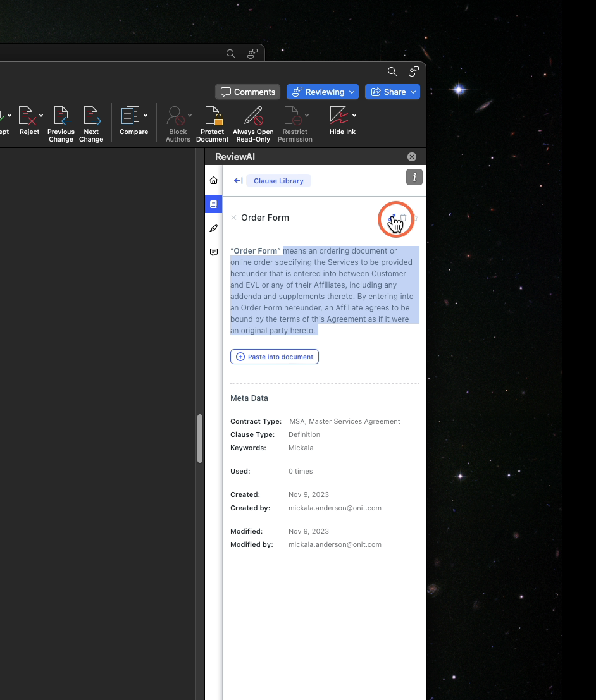596x700 pixels.
Task: Click the Block Authors icon
Action: click(x=175, y=116)
